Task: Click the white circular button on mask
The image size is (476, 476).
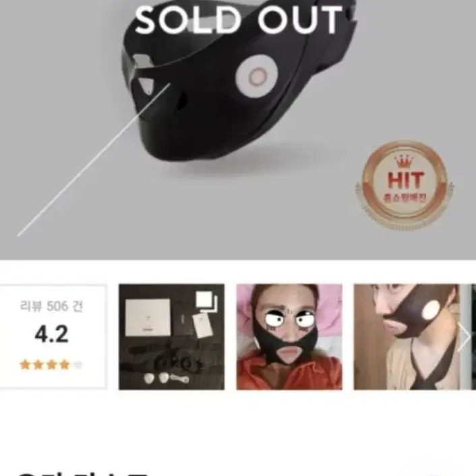Action: click(x=256, y=76)
